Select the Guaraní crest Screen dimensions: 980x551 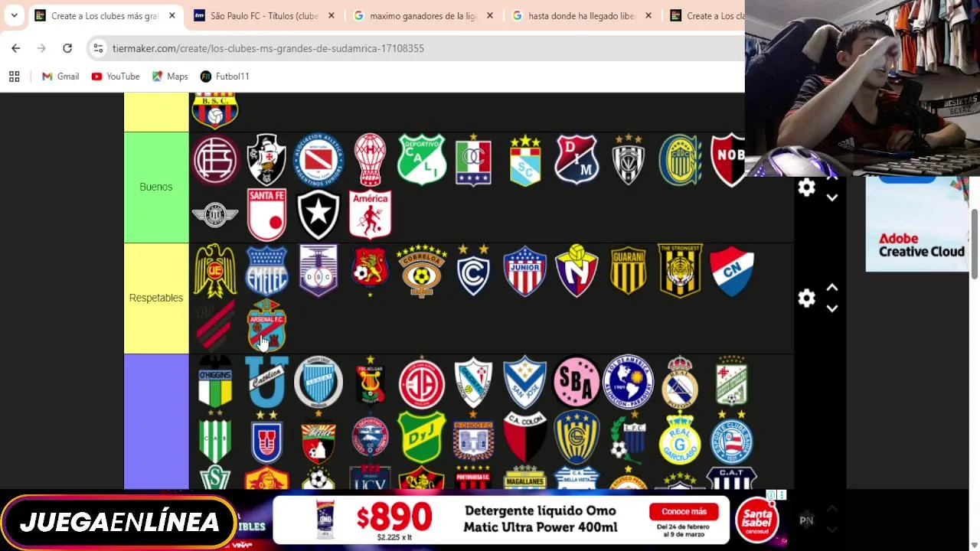[629, 270]
